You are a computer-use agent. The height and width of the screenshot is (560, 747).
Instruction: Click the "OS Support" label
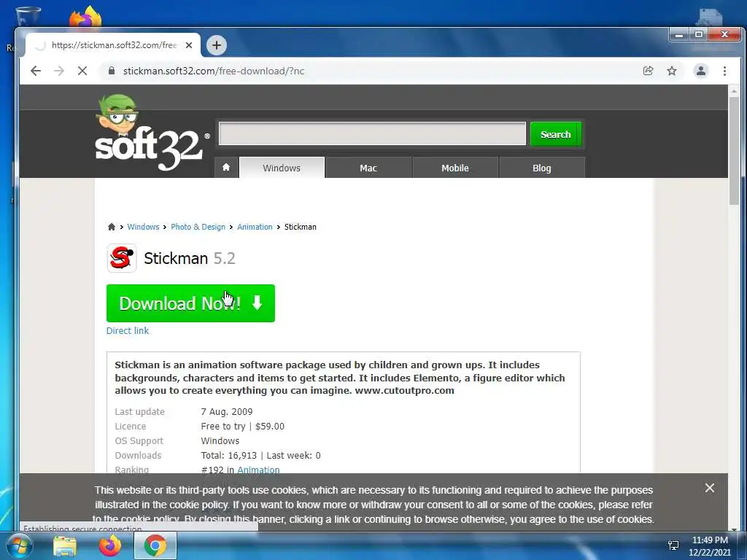pos(139,441)
